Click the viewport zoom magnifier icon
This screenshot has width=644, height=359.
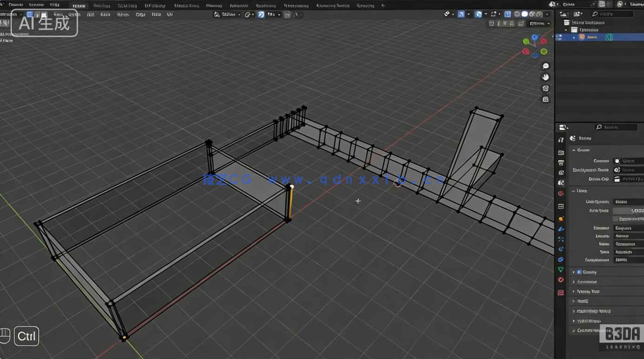pyautogui.click(x=545, y=66)
